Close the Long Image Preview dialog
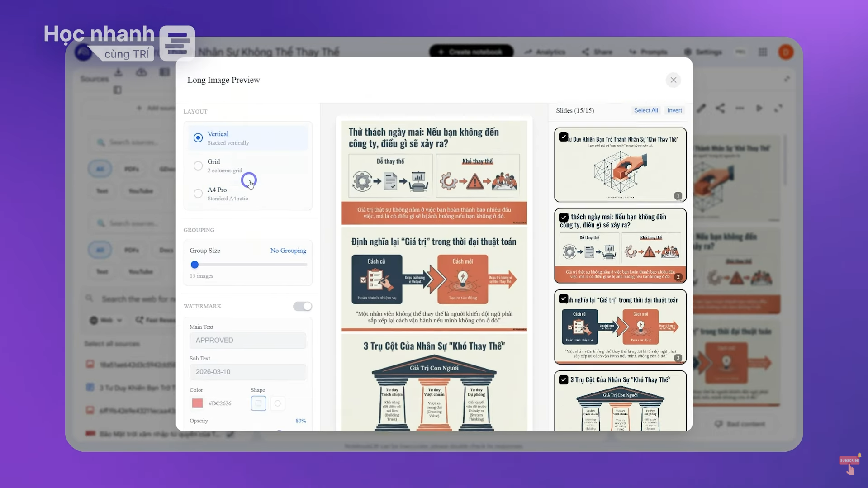 click(x=673, y=80)
